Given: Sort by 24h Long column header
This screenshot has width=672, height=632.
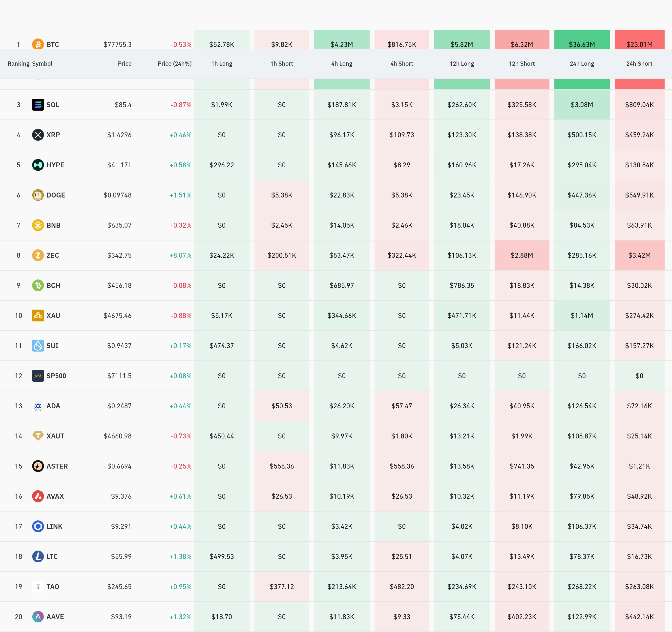Looking at the screenshot, I should point(581,63).
